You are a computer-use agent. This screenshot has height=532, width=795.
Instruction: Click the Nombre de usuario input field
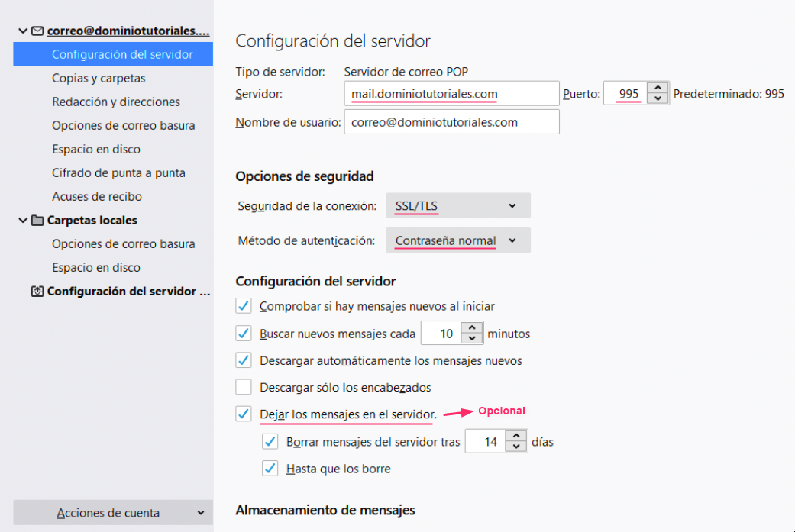(451, 122)
